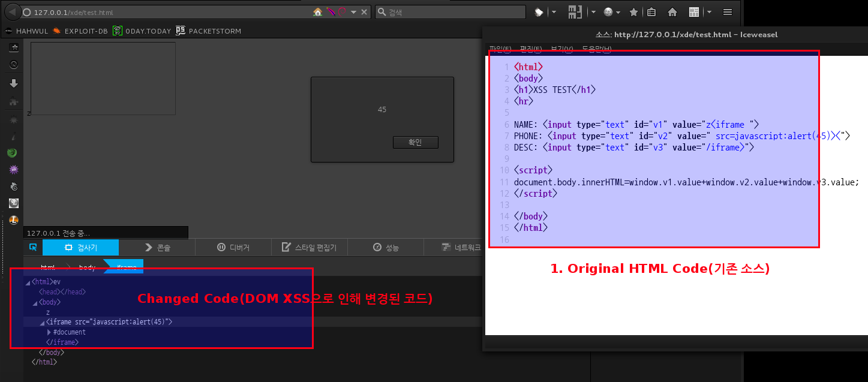Switch to the 스타일 편집기 tab
Image resolution: width=868 pixels, height=382 pixels.
coord(309,247)
